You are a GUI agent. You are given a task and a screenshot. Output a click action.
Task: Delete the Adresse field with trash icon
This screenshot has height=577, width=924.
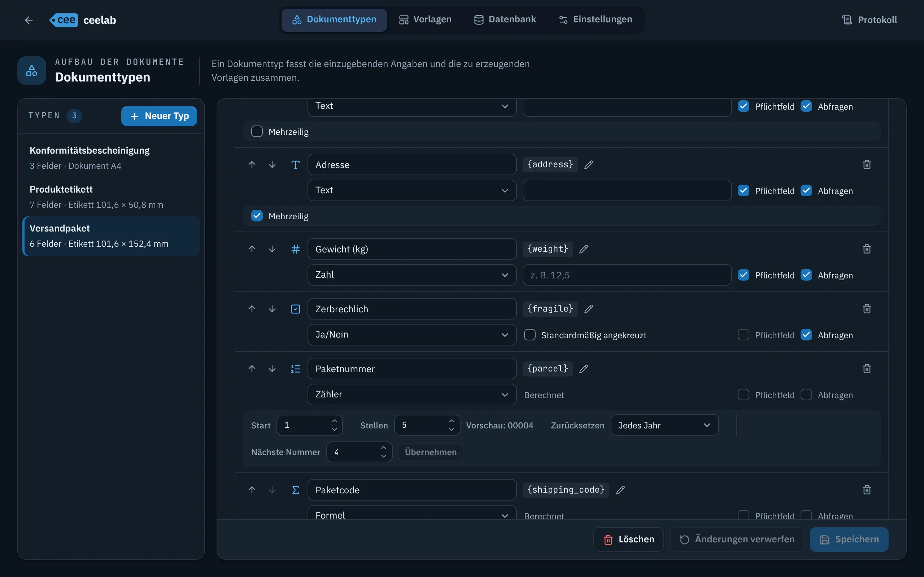[x=867, y=164]
